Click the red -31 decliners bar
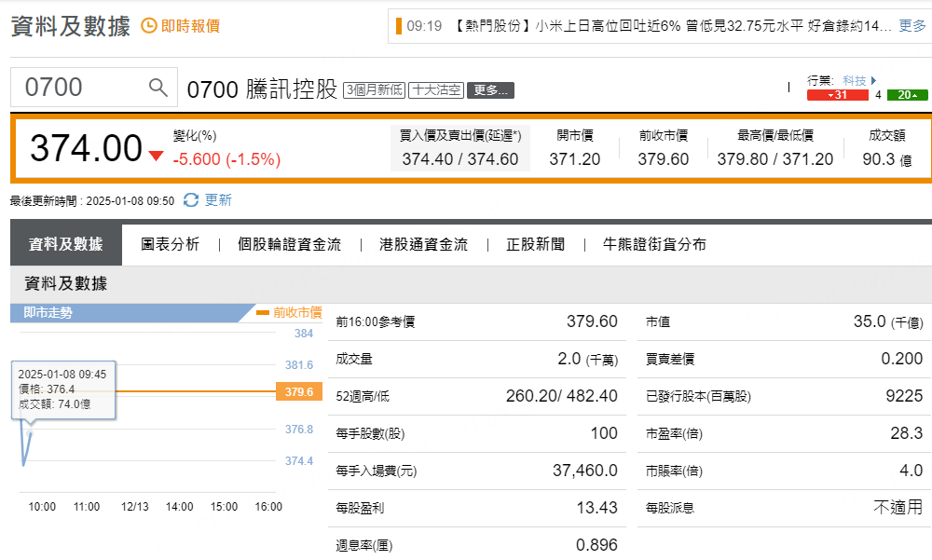The width and height of the screenshot is (932, 560). 838,95
